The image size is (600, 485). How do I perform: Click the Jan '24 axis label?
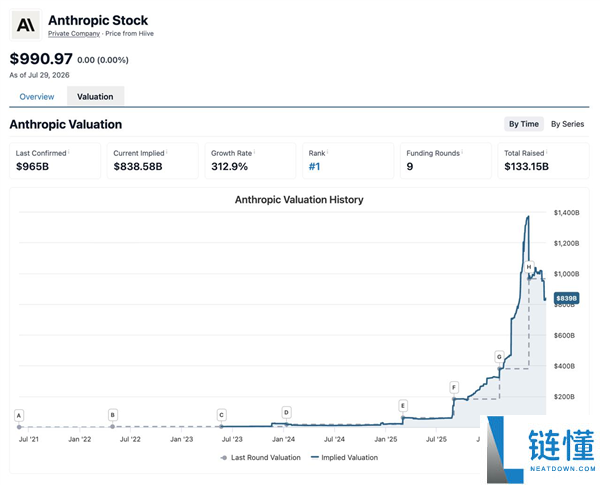tap(284, 439)
